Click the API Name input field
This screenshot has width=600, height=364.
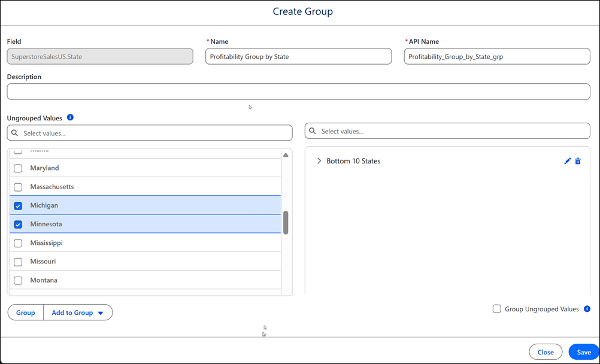[x=496, y=56]
